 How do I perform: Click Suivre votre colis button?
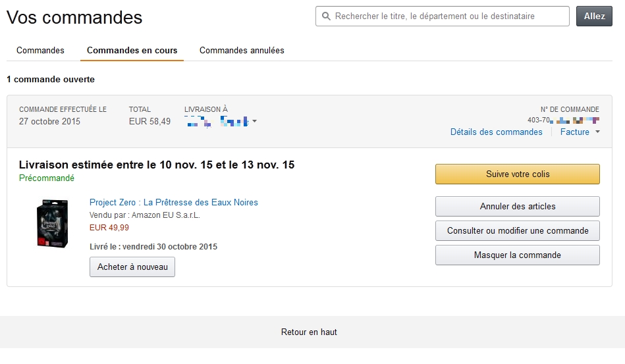point(518,174)
